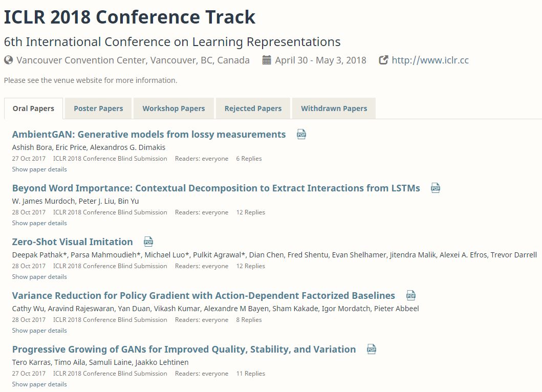Open PDF icon for Zero-Shot Visual Imitation
Image resolution: width=542 pixels, height=392 pixels.
click(x=148, y=242)
